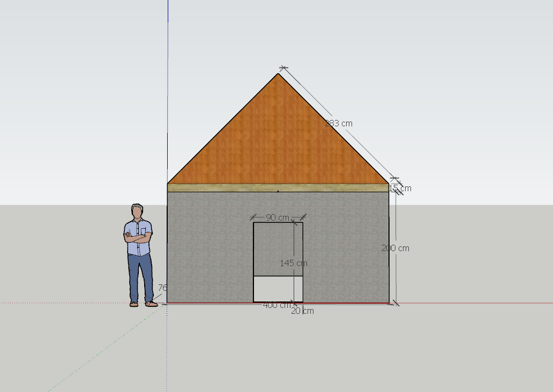Viewport: 553px width, 392px height.
Task: Click the roof apex peak point
Action: pos(278,73)
